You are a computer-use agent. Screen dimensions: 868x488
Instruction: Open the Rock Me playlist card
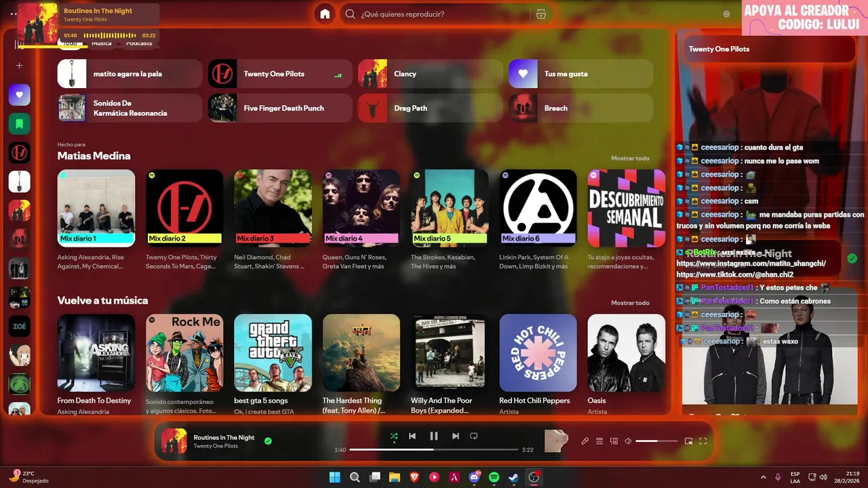pyautogui.click(x=184, y=363)
